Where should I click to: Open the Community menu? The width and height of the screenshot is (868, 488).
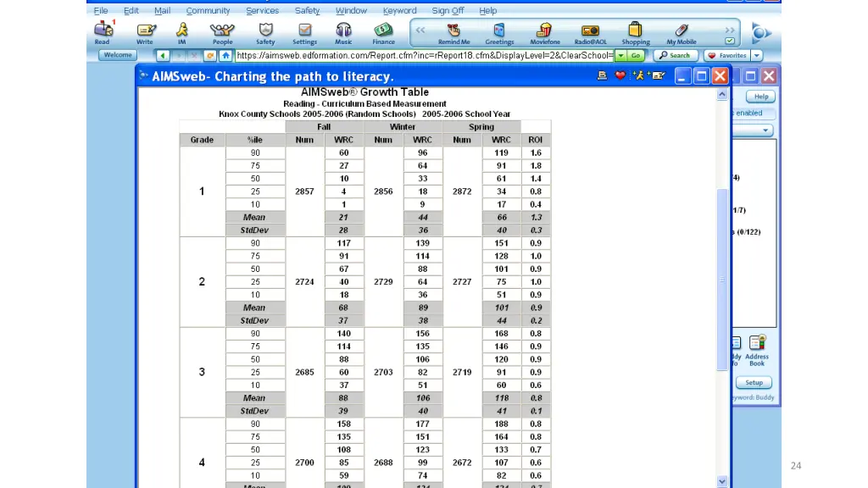pyautogui.click(x=208, y=10)
